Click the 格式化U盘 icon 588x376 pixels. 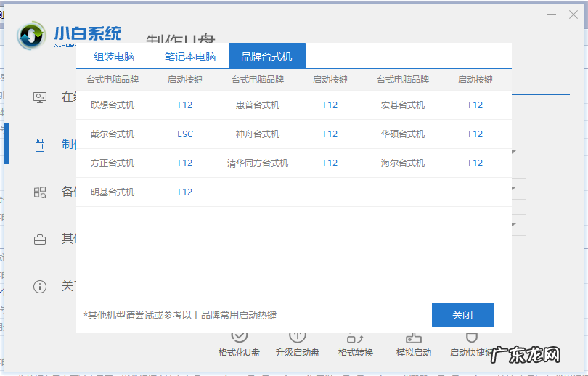240,338
